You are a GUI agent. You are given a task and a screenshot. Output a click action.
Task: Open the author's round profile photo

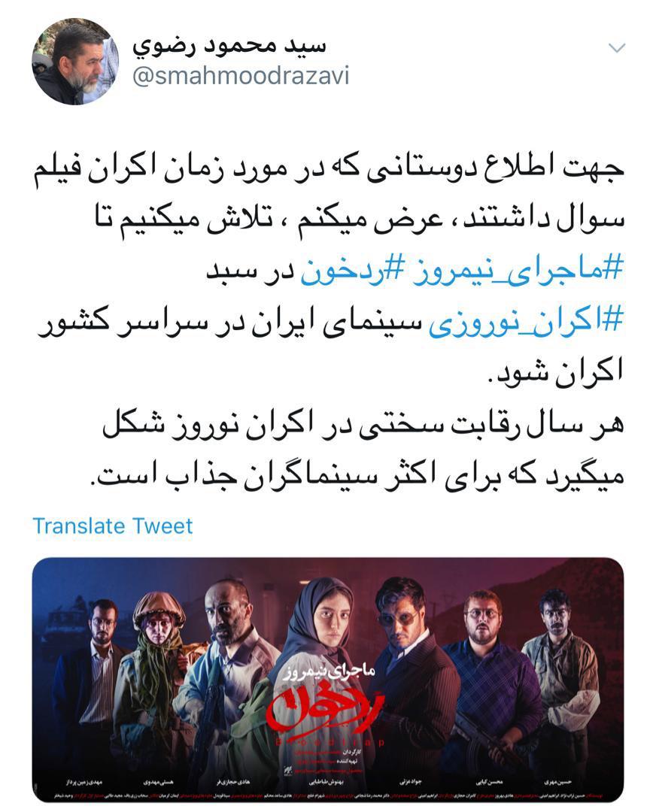[75, 62]
